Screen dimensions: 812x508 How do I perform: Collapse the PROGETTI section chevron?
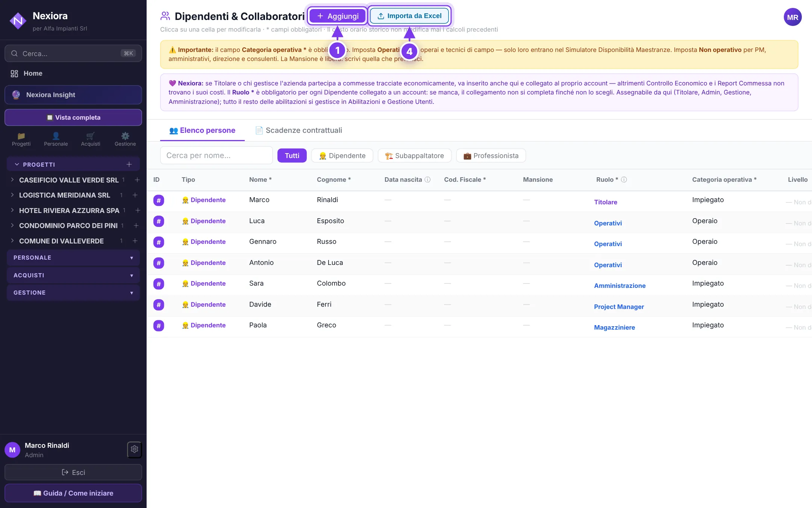(17, 164)
